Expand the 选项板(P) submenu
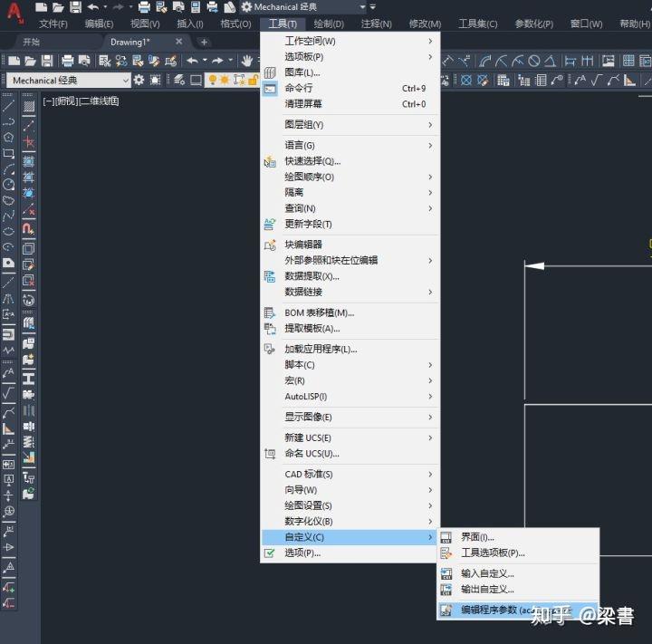Image resolution: width=652 pixels, height=644 pixels. click(x=350, y=56)
